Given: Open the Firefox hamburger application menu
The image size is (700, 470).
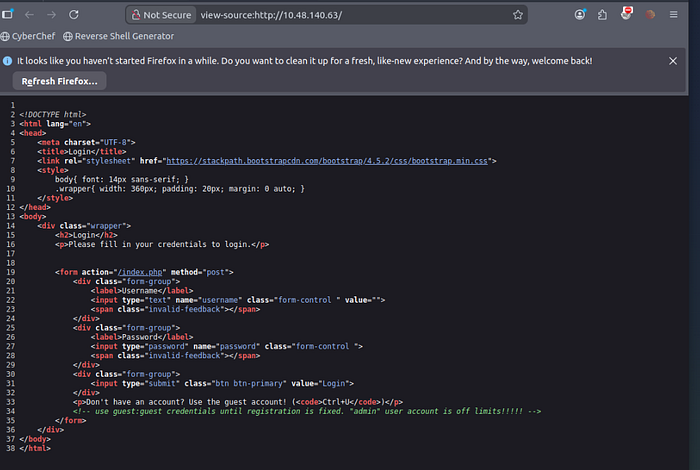Looking at the screenshot, I should coord(674,15).
